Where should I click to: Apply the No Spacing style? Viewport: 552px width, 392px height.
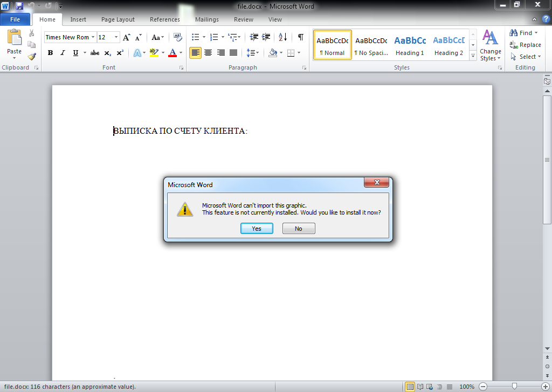point(371,45)
